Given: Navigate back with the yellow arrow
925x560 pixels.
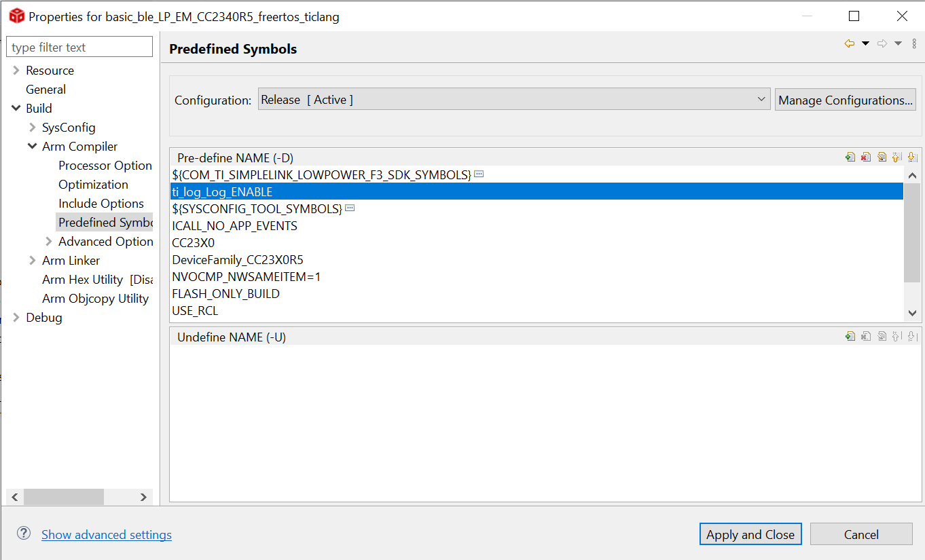Looking at the screenshot, I should (849, 43).
